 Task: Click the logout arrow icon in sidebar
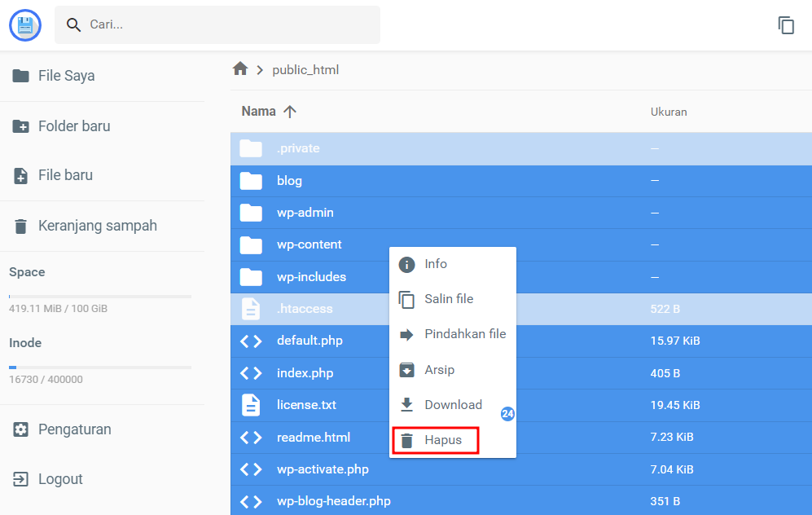point(20,479)
